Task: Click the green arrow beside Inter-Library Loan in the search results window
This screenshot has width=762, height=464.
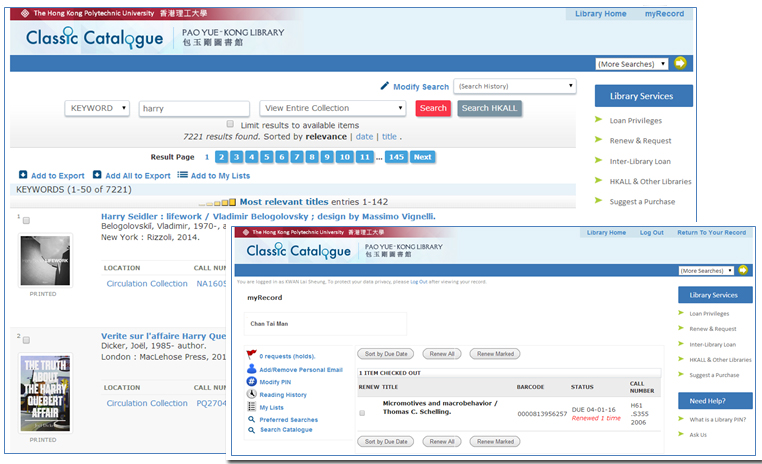Action: (598, 160)
